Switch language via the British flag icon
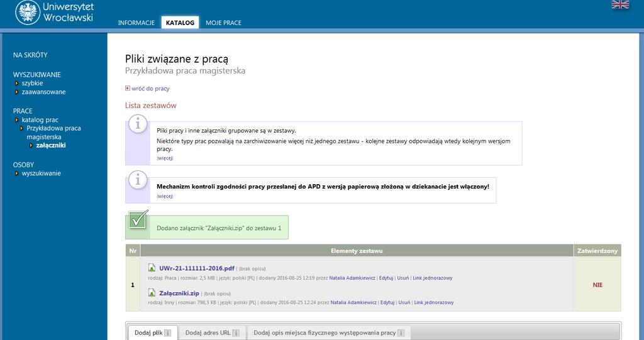This screenshot has width=644, height=340. (620, 4)
